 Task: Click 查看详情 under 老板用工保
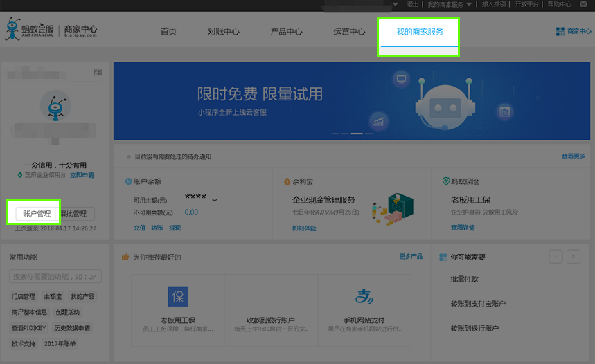coord(463,228)
